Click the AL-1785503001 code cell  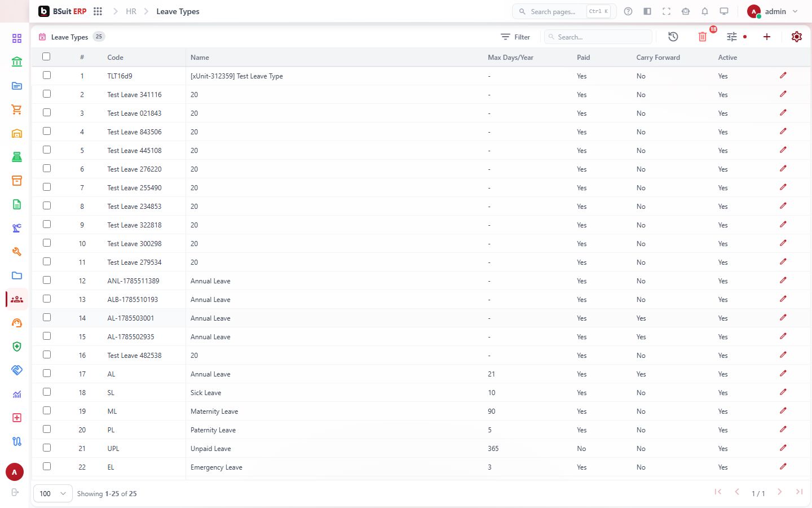(x=131, y=318)
